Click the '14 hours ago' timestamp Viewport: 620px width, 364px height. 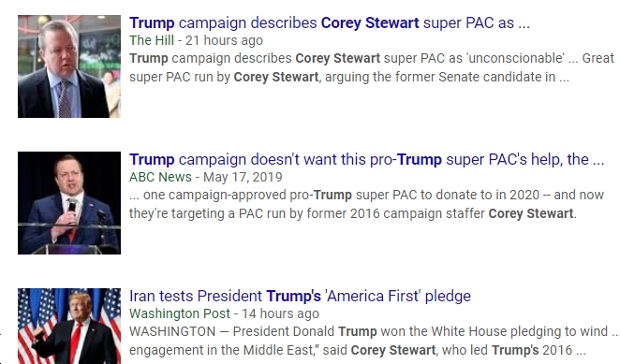(x=280, y=313)
